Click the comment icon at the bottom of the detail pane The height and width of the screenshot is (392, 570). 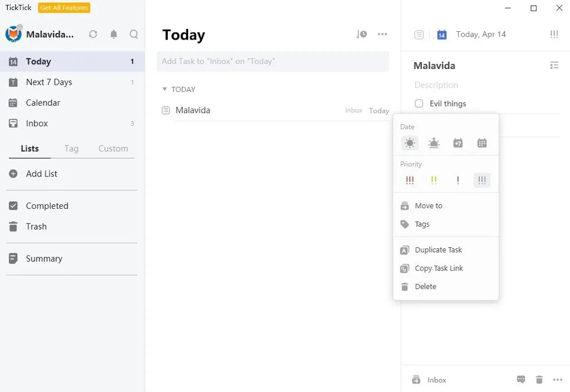pyautogui.click(x=521, y=380)
